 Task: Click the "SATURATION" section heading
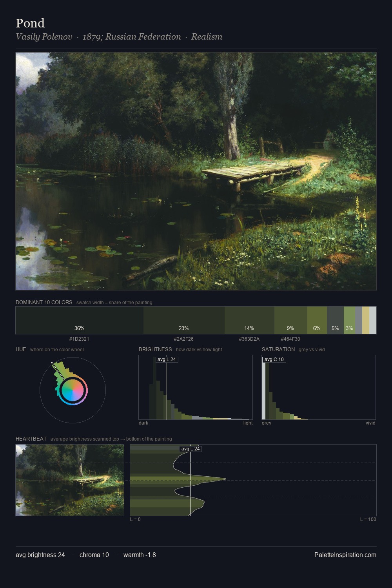[x=278, y=349]
